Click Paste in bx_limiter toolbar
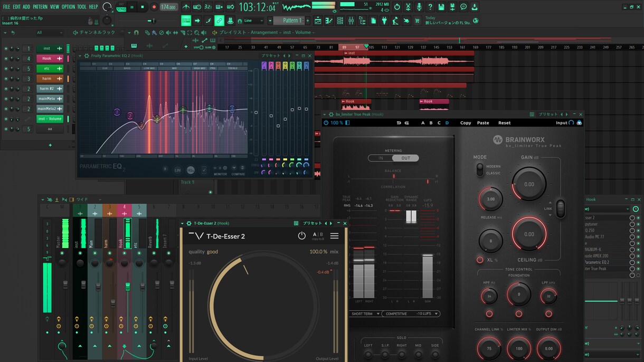This screenshot has width=644, height=362. click(x=483, y=123)
